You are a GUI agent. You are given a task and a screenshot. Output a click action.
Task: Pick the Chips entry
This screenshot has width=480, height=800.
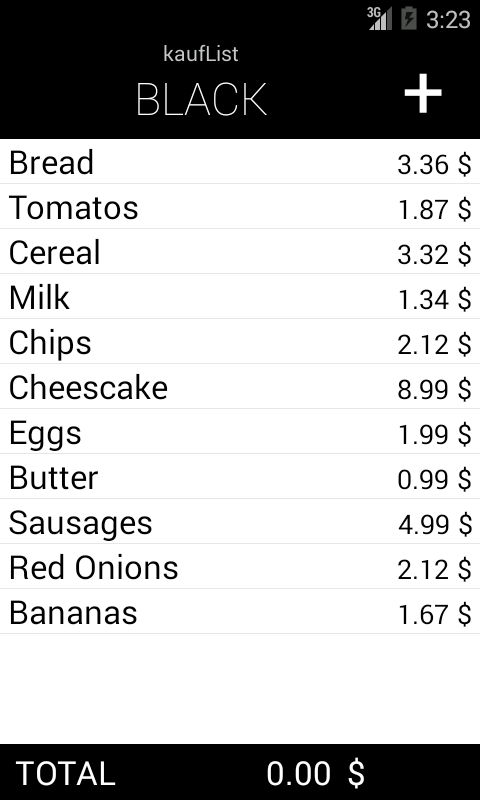tap(240, 341)
